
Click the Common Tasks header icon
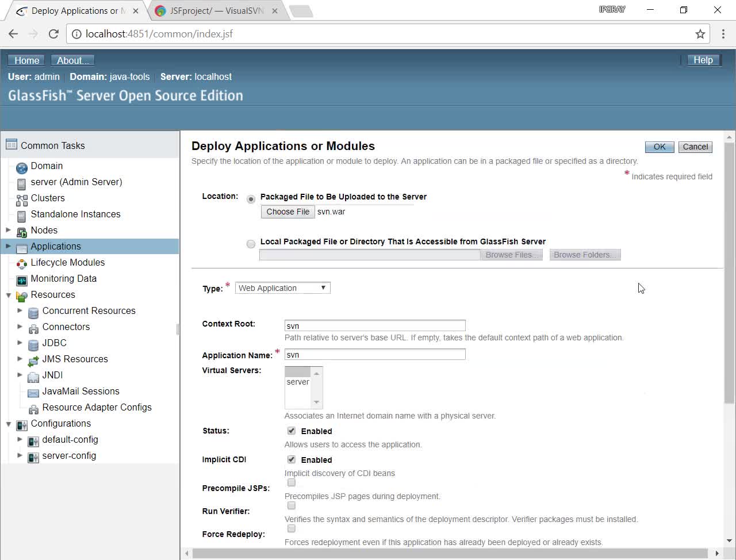point(11,144)
